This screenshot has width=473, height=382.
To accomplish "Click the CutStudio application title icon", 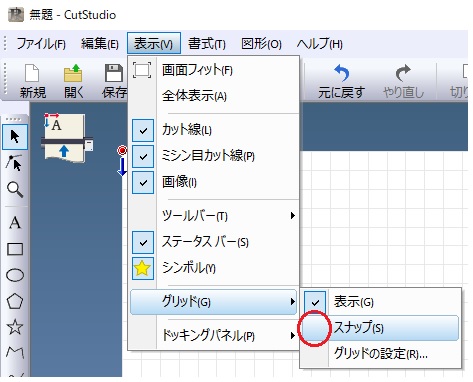I will (16, 15).
